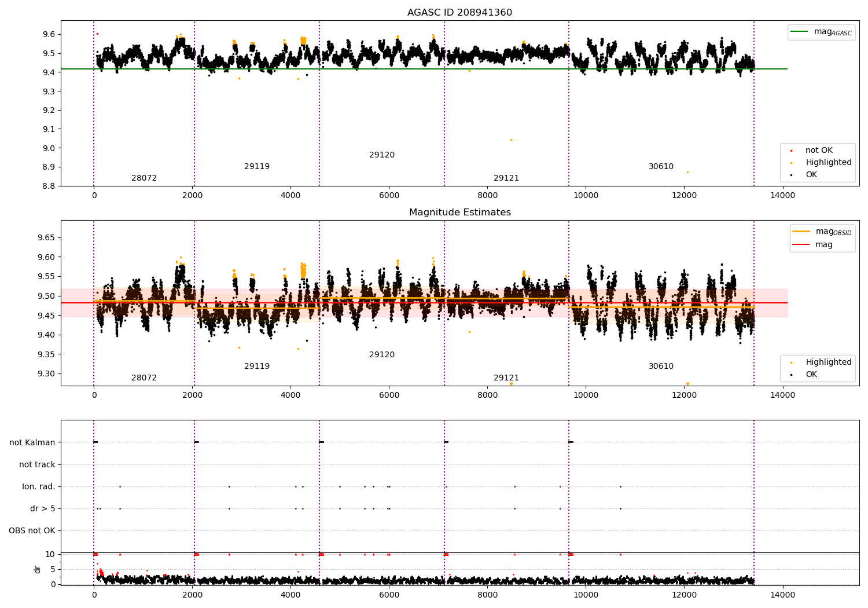Click the orange triangle marker below obsid 29121
This screenshot has height=608, width=868.
pos(511,384)
